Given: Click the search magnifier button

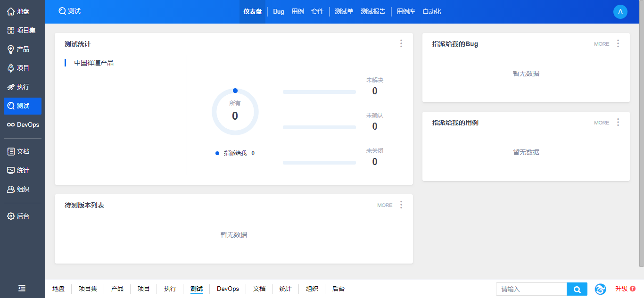Looking at the screenshot, I should tap(577, 289).
